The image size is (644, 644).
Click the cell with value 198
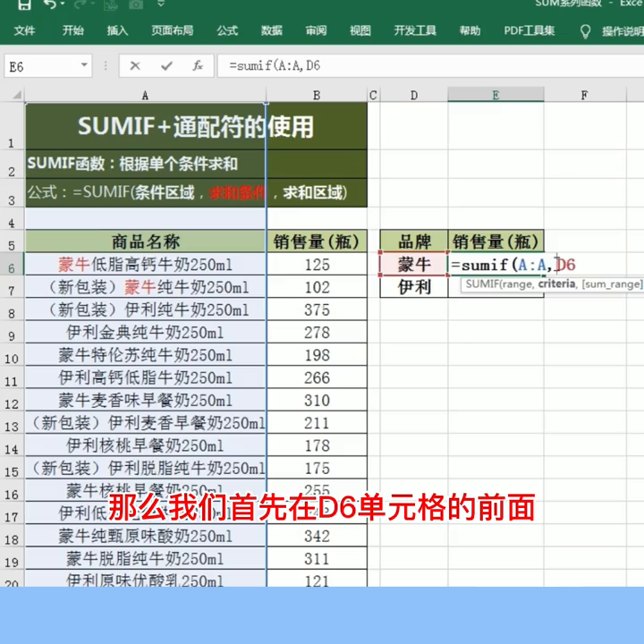click(317, 354)
